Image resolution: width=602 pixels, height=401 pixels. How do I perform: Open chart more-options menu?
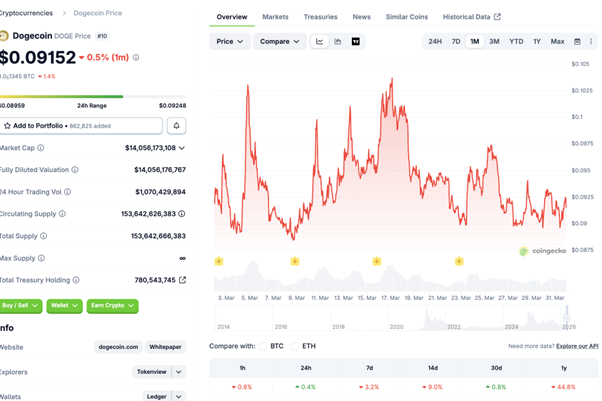tap(591, 41)
